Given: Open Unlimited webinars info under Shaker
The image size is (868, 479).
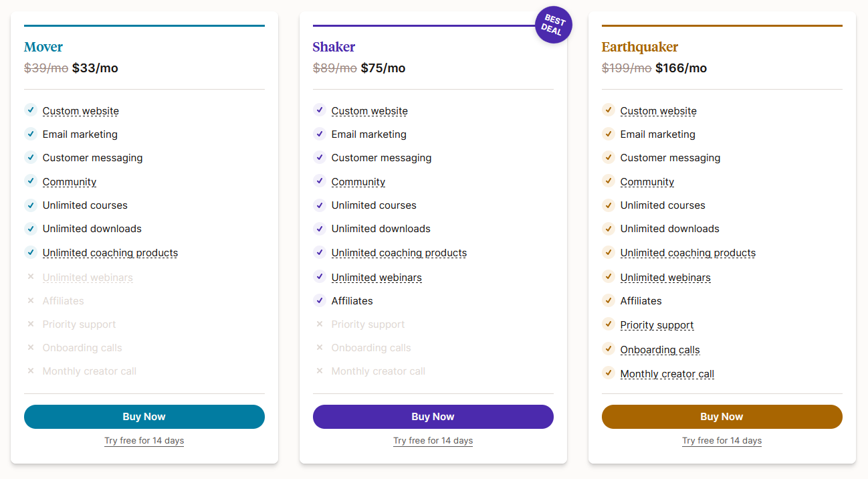Looking at the screenshot, I should point(376,278).
